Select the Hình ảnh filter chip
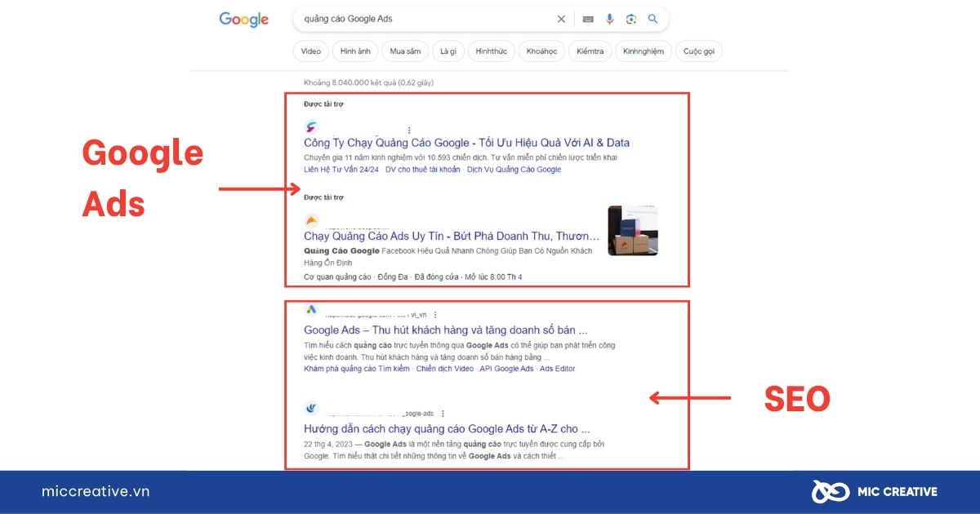The image size is (980, 514). (x=355, y=51)
